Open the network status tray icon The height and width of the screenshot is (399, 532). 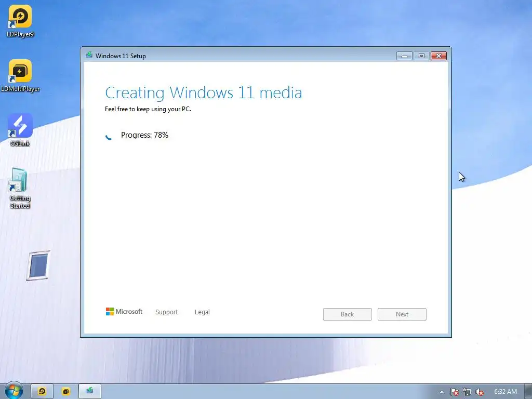click(467, 392)
